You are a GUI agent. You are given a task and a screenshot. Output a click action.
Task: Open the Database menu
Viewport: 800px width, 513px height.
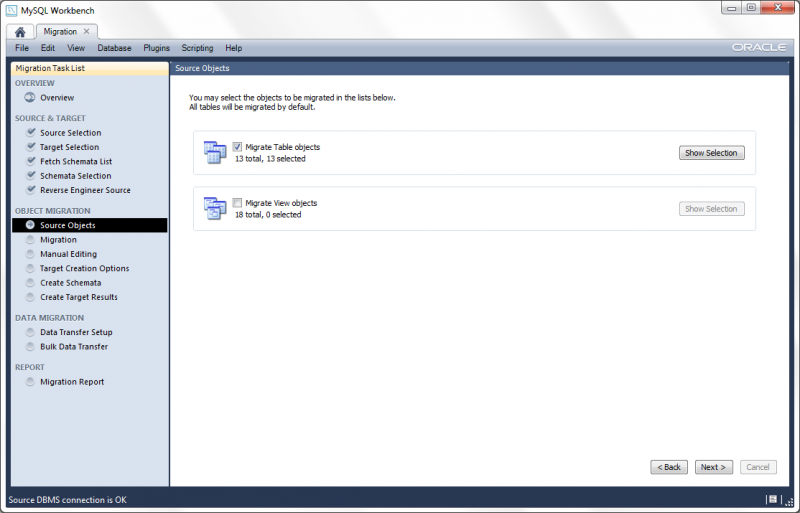[114, 48]
